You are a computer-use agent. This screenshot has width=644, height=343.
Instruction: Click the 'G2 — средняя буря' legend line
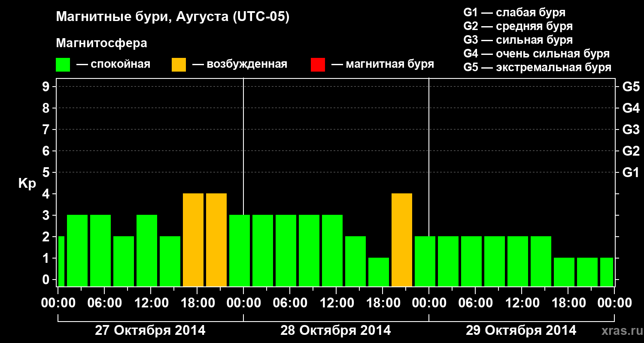click(518, 26)
